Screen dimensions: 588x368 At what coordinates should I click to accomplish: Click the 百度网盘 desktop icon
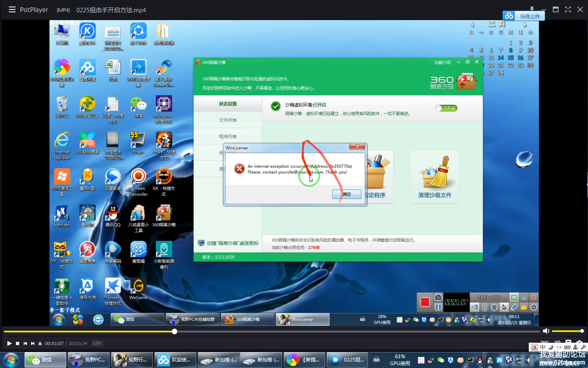coord(88,70)
